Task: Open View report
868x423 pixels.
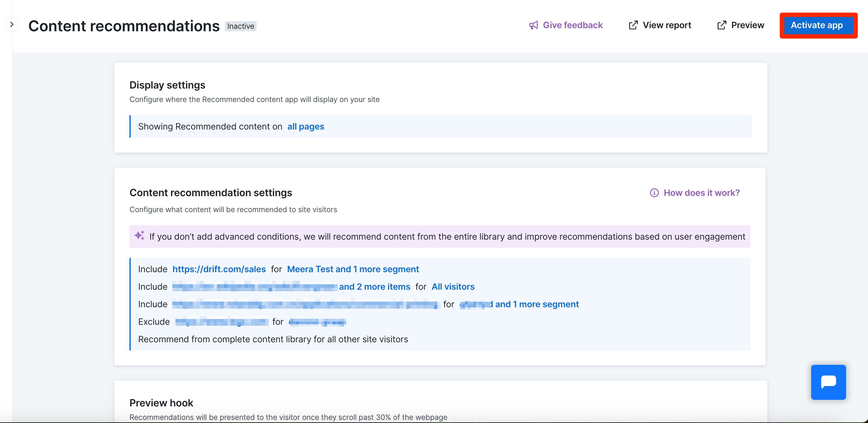Action: click(660, 25)
